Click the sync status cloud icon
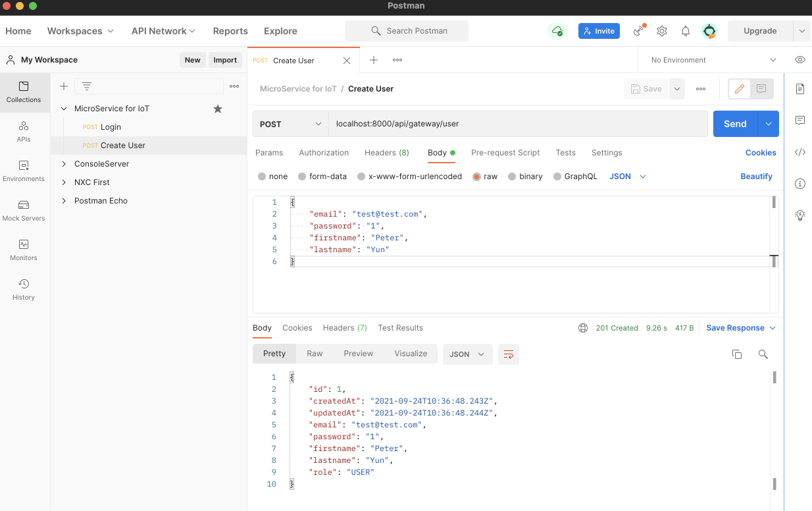Viewport: 812px width, 511px height. 557,31
